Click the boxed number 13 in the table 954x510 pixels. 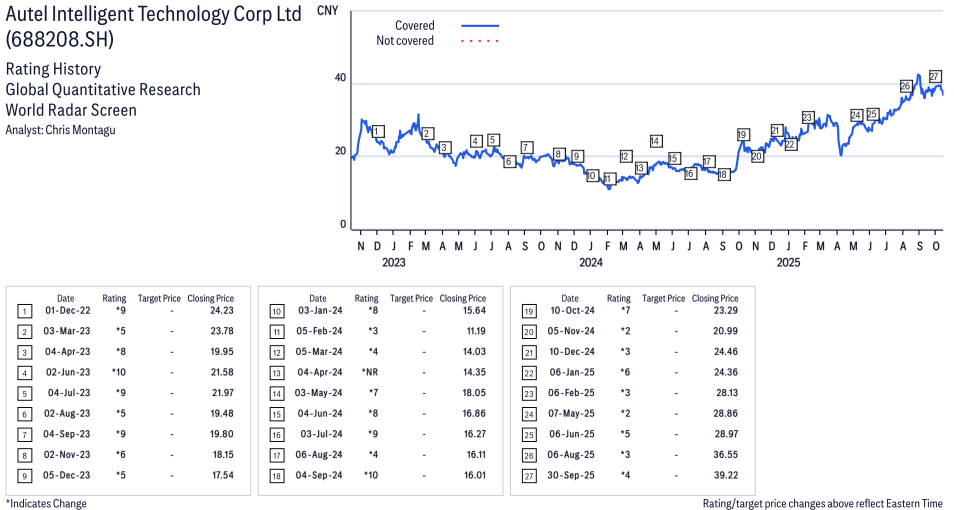276,371
